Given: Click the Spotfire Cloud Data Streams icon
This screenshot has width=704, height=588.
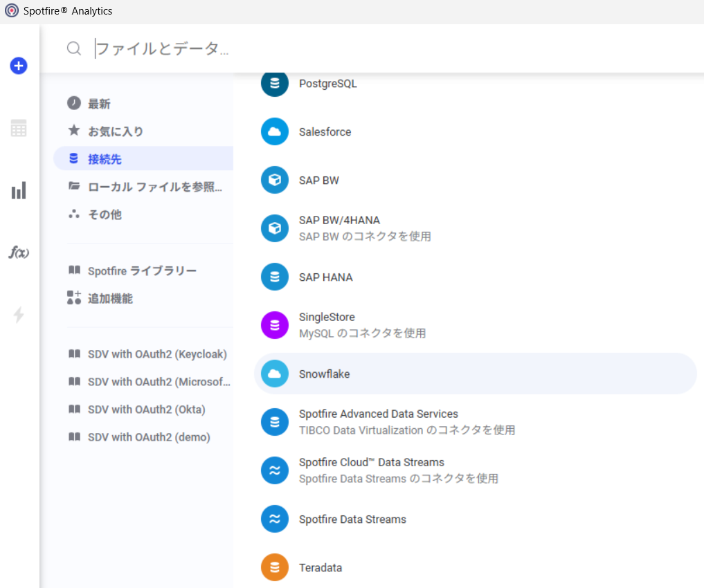Looking at the screenshot, I should coord(275,470).
